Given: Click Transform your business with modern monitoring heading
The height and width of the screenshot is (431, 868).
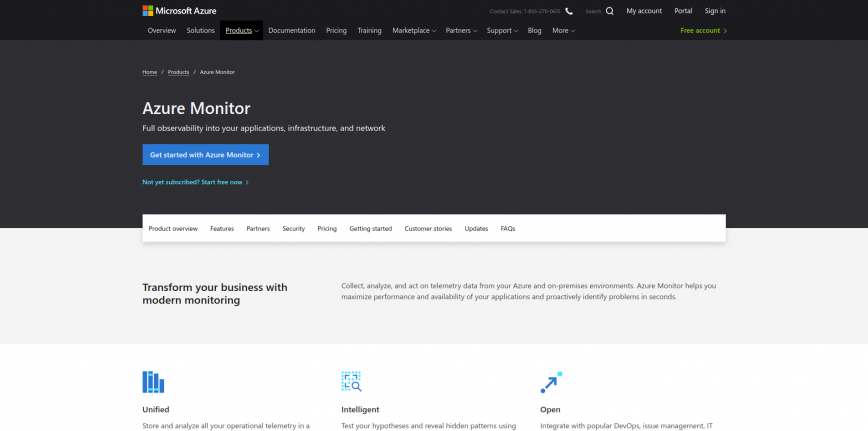Looking at the screenshot, I should [215, 294].
